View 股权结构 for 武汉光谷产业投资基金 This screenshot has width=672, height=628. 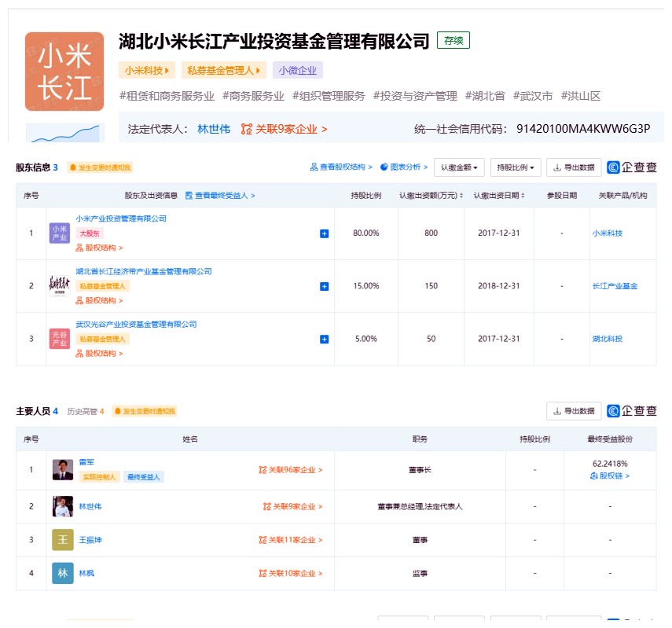(x=100, y=353)
